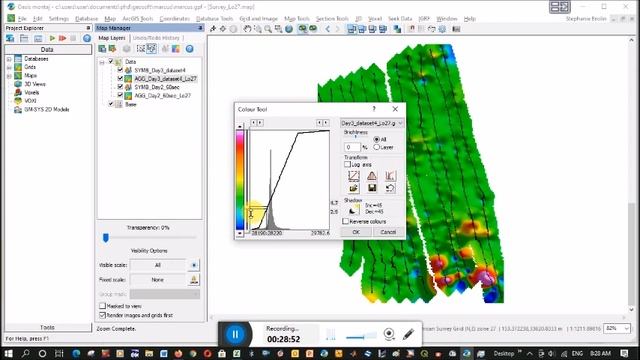The width and height of the screenshot is (640, 360).
Task: Open Visible scale options button
Action: 193,265
